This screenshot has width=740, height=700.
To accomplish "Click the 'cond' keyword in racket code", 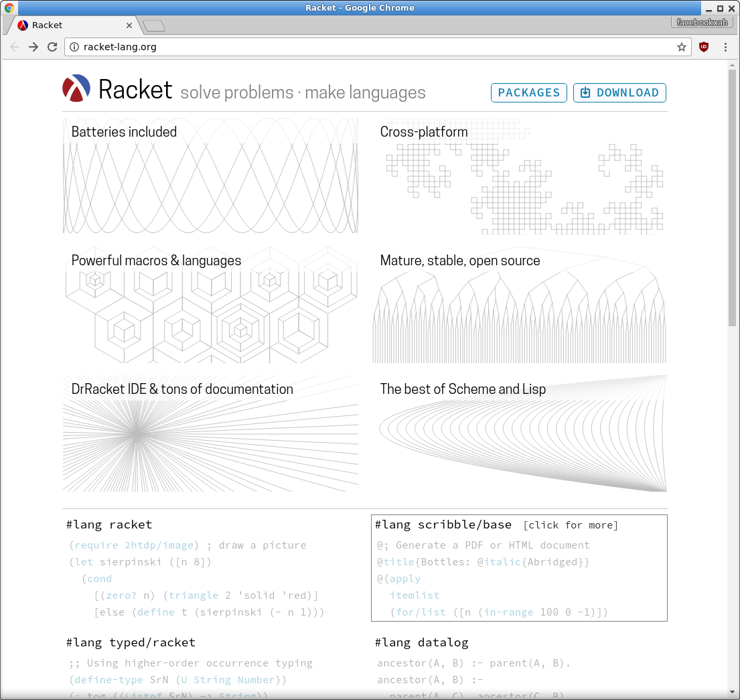I will click(100, 579).
